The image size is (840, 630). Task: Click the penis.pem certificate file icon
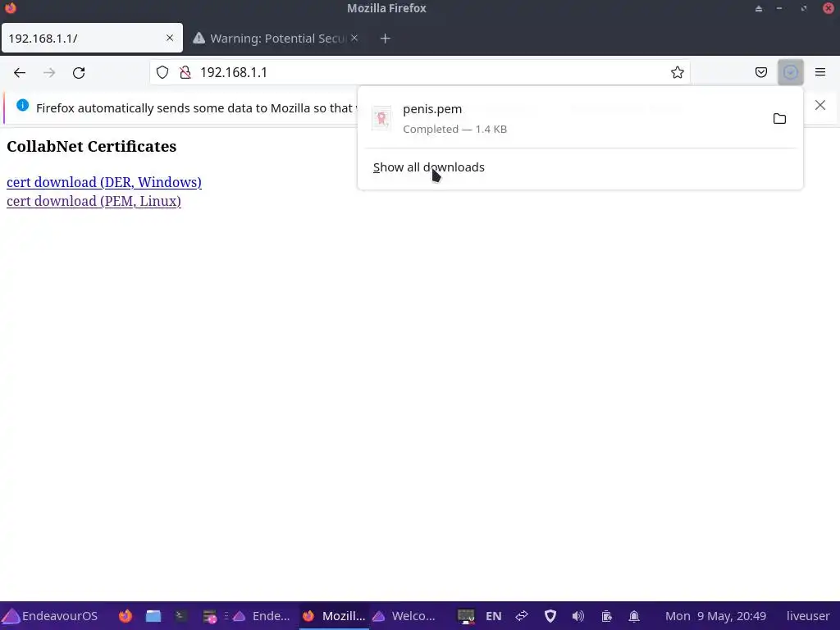pyautogui.click(x=381, y=118)
